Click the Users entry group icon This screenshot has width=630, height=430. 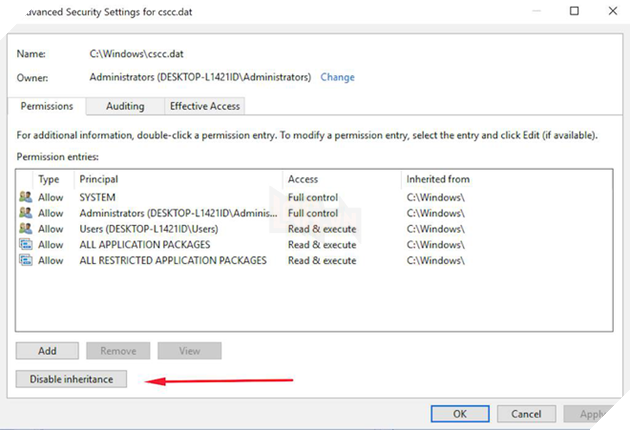tap(25, 229)
